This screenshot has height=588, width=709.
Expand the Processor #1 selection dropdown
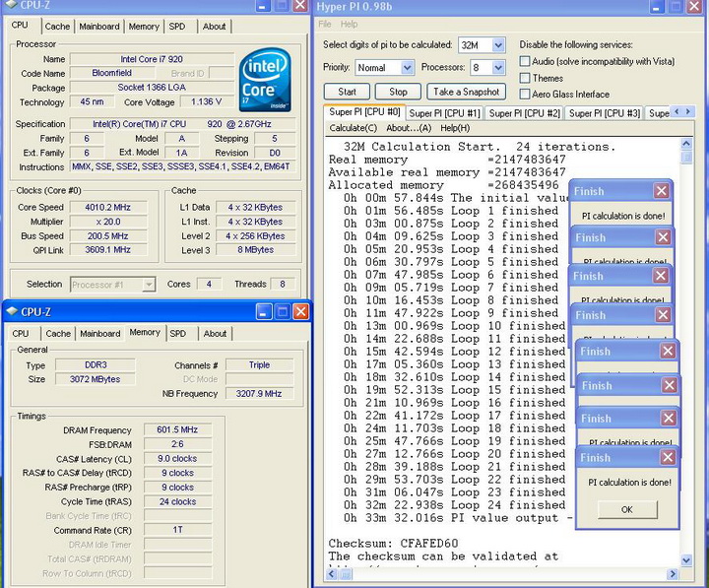(x=149, y=285)
